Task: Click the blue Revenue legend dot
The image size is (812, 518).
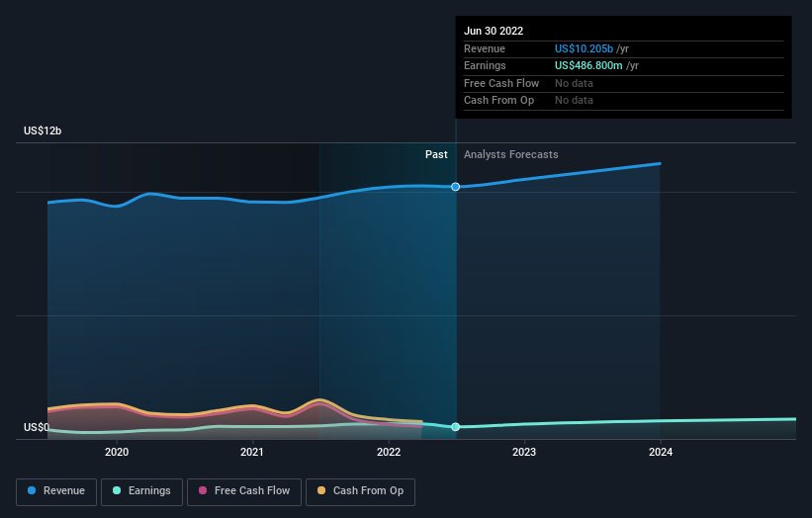Action: click(33, 491)
